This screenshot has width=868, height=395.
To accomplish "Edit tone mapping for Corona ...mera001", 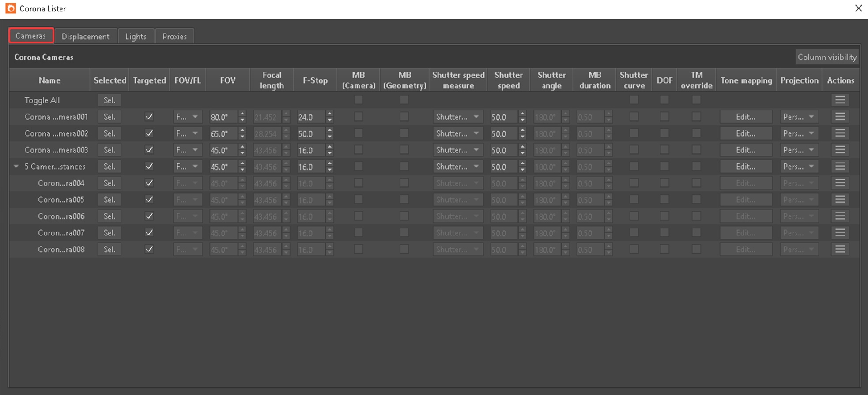I will (746, 117).
